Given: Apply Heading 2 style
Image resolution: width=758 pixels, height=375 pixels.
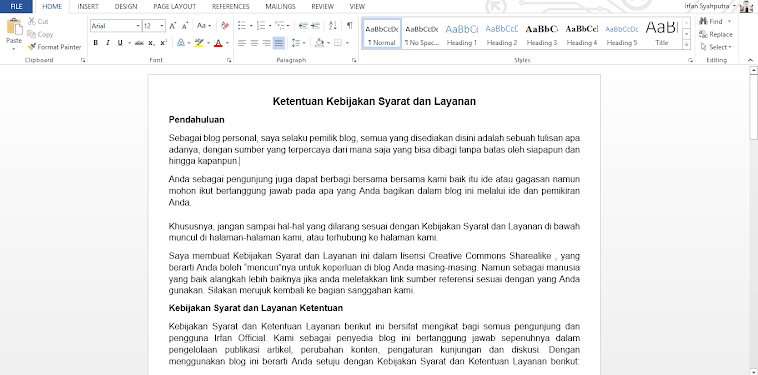Looking at the screenshot, I should click(502, 33).
